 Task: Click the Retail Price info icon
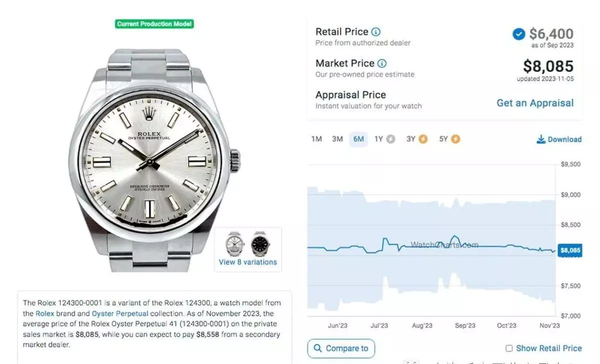[376, 32]
